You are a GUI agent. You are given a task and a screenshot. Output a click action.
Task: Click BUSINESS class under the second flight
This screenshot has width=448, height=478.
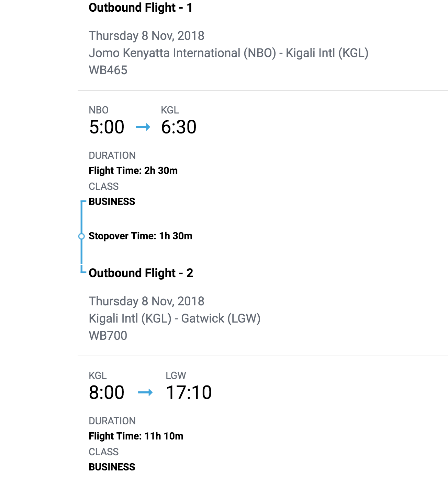tap(112, 467)
